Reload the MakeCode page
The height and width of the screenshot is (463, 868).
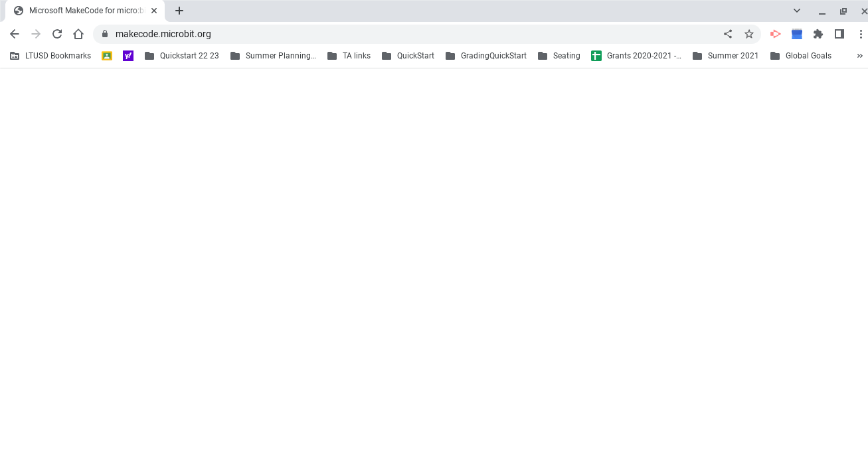point(57,33)
